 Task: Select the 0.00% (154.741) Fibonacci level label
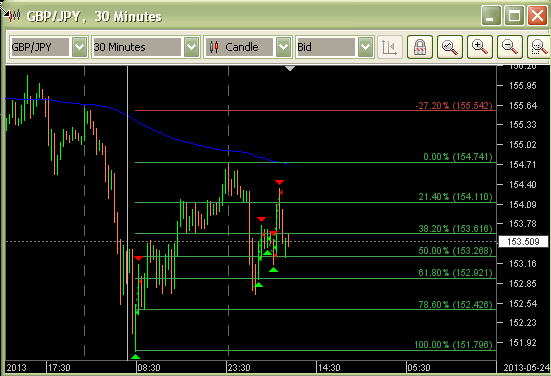(458, 157)
